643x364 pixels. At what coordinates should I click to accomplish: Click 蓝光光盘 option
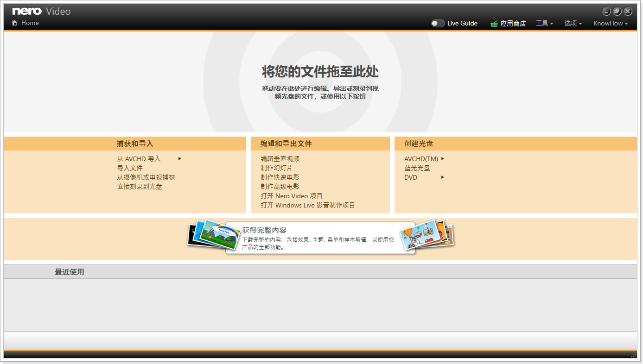[x=417, y=168]
